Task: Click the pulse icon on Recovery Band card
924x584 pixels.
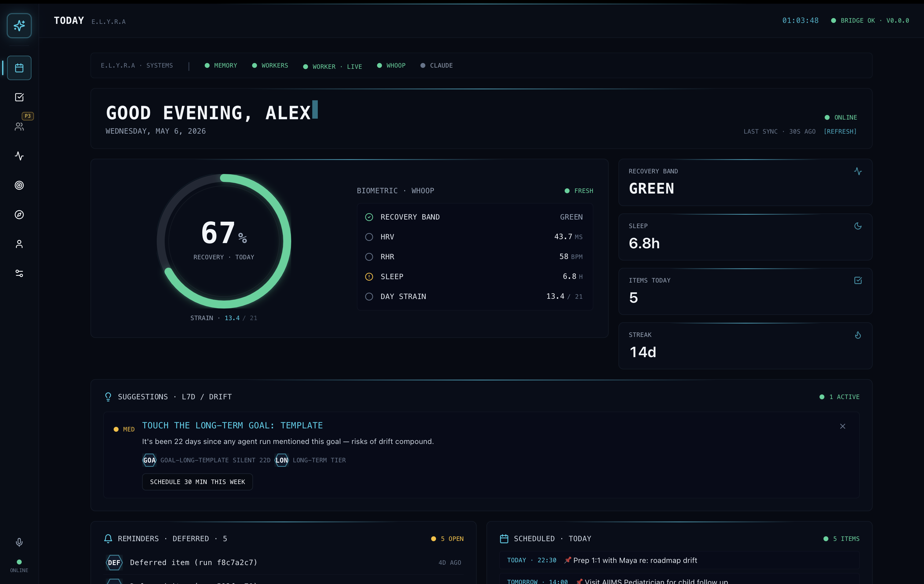Action: pos(858,171)
